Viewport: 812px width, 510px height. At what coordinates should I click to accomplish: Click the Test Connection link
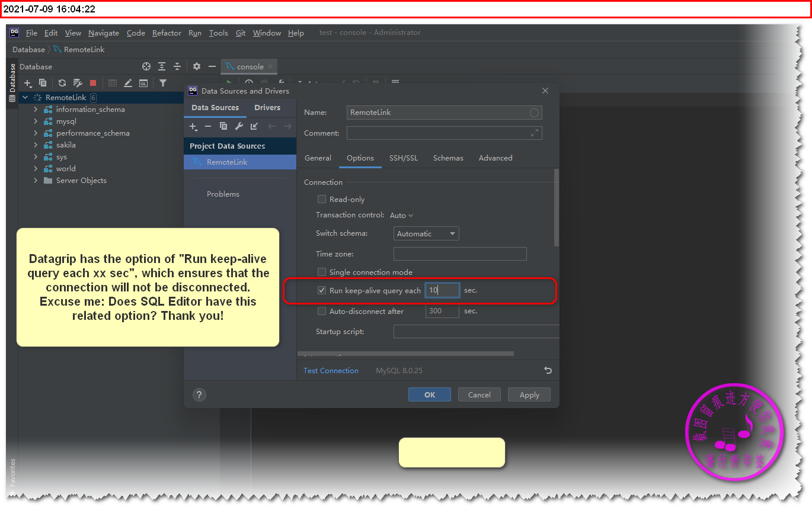[x=331, y=371]
